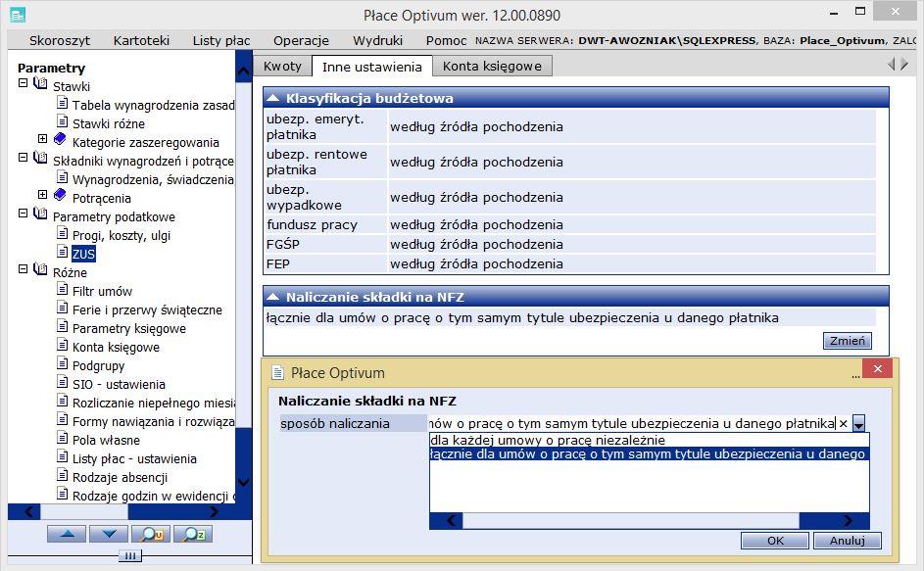924x571 pixels.
Task: Click the panel splitter grip handle
Action: pos(130,555)
